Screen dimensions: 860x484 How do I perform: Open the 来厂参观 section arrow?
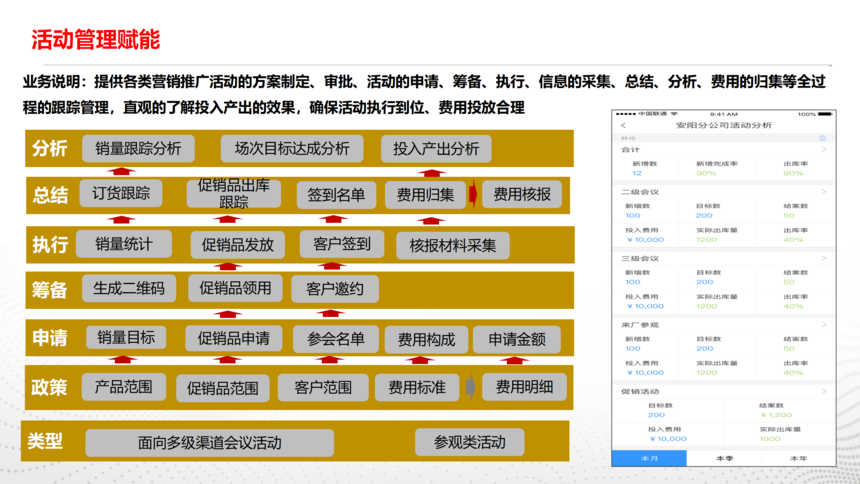[823, 325]
